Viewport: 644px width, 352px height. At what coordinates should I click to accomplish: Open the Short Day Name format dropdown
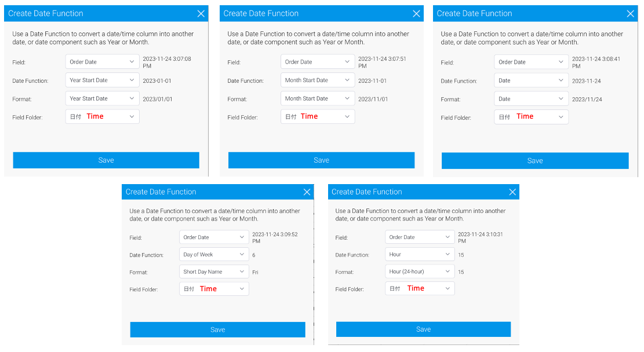click(214, 272)
